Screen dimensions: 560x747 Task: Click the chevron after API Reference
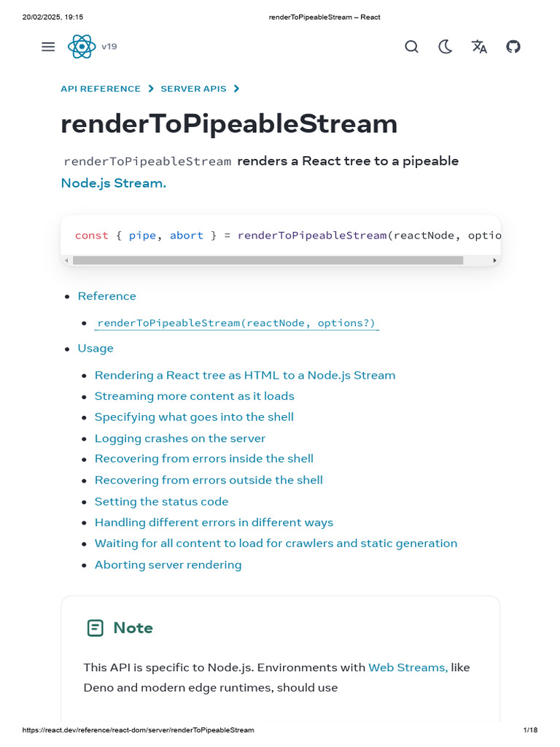tap(151, 89)
